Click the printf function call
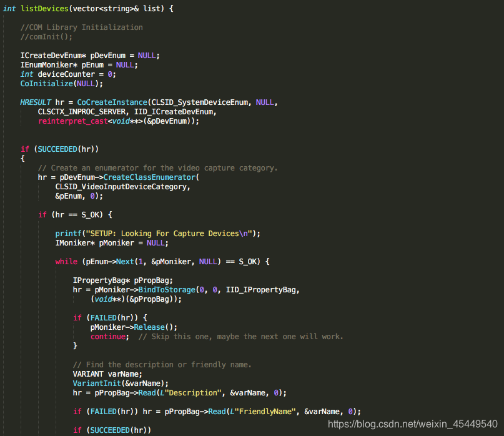 [69, 234]
